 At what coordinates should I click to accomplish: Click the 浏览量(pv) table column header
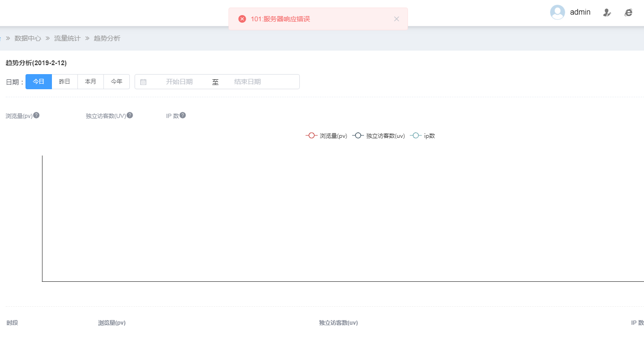[x=112, y=323]
